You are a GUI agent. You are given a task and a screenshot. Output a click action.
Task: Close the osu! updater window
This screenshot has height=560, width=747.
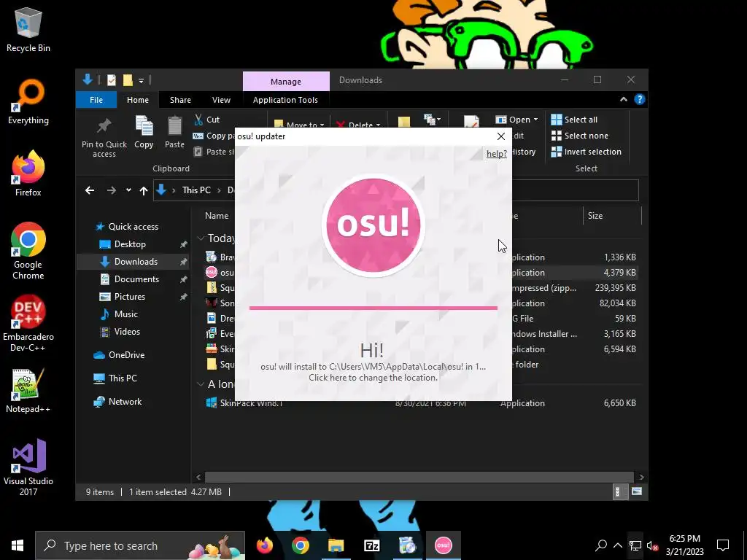click(x=500, y=136)
